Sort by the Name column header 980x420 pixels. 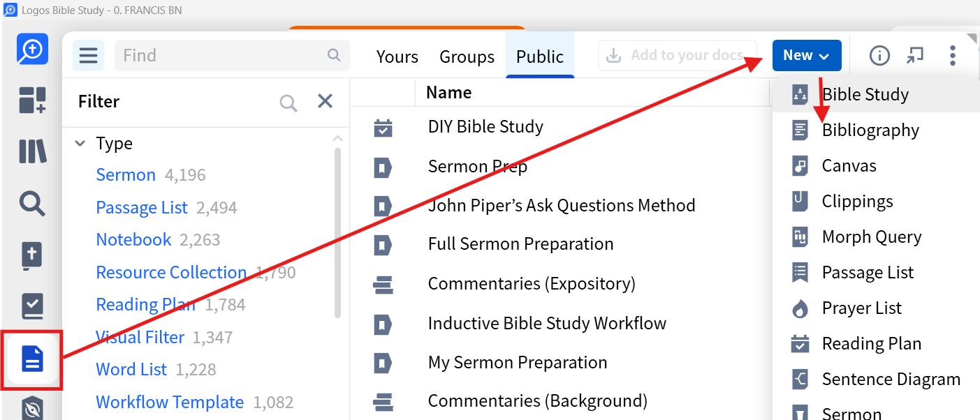point(448,92)
